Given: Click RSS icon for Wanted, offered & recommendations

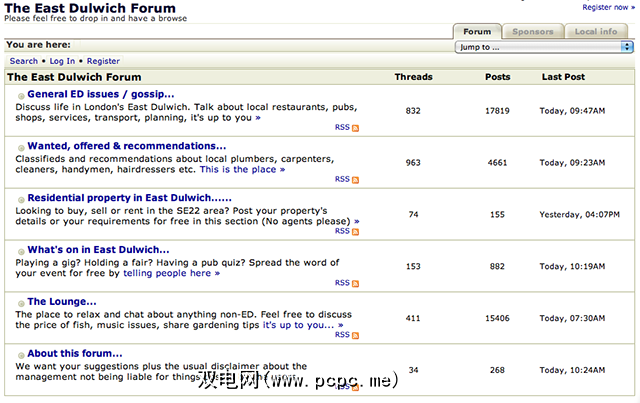Looking at the screenshot, I should point(355,180).
